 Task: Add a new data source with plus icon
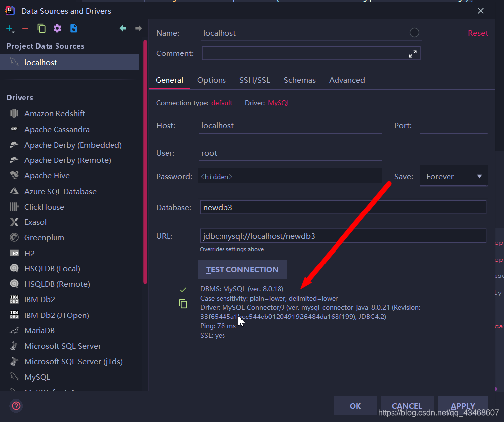(x=10, y=29)
